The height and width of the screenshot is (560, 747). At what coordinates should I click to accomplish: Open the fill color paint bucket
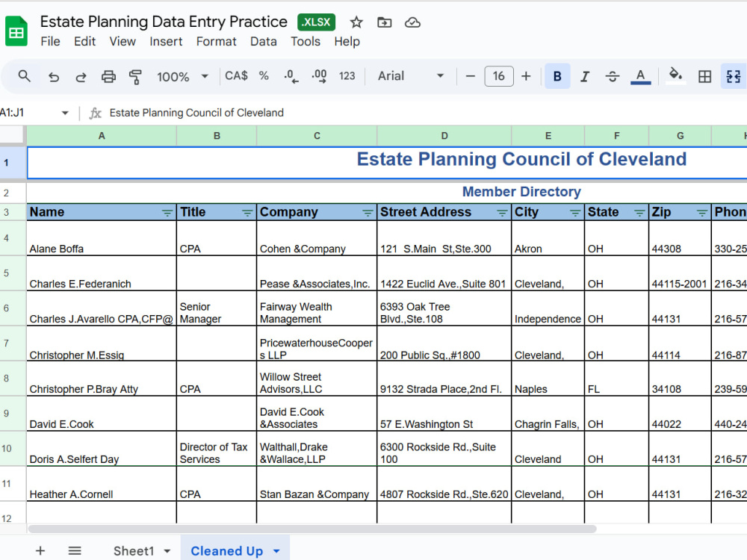coord(675,75)
